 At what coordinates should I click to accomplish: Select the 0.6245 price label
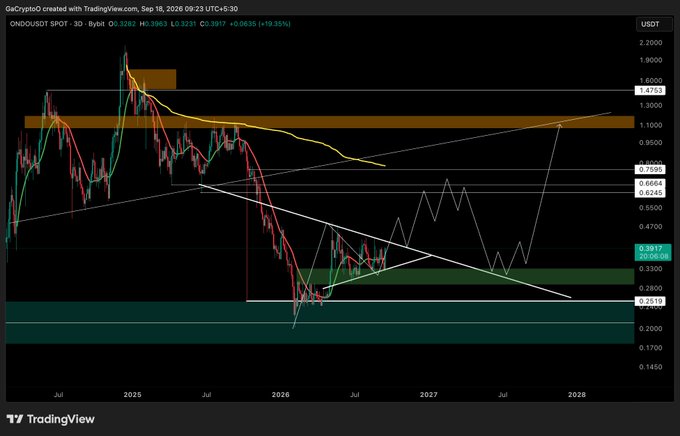[649, 193]
